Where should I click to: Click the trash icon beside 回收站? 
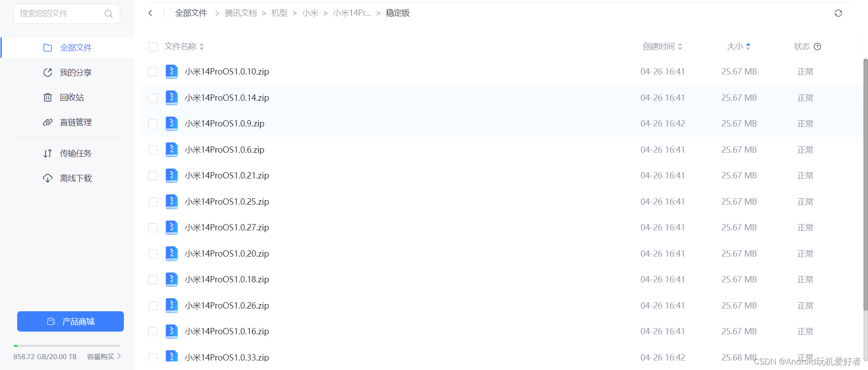47,97
